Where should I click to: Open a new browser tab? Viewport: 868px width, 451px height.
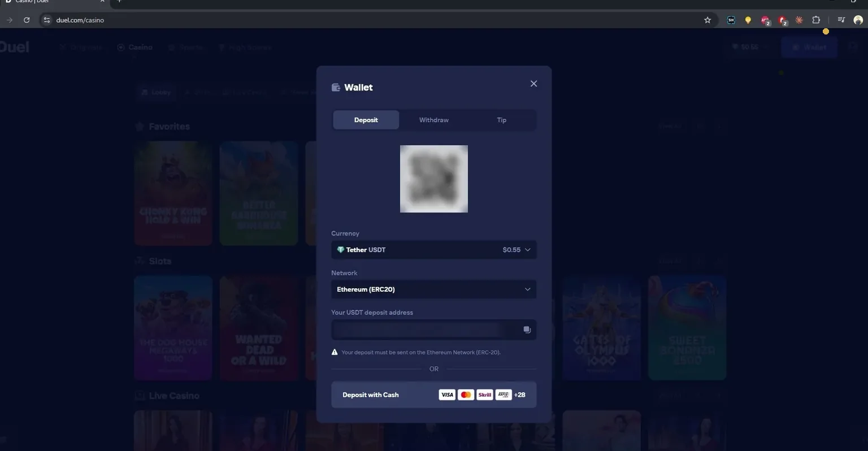pos(119,2)
